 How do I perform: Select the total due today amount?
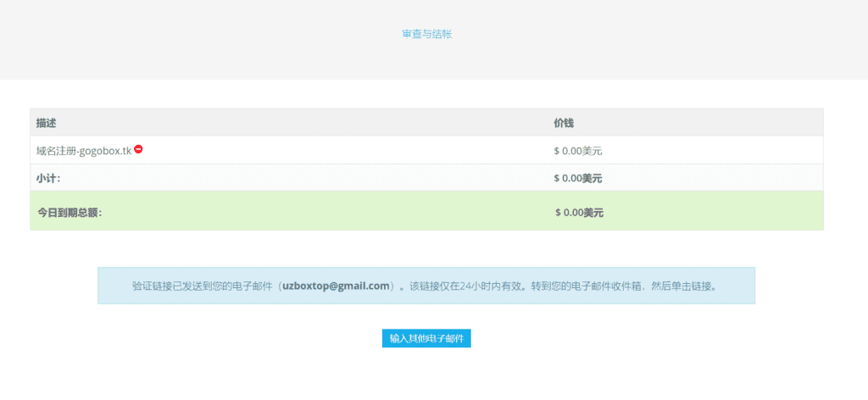(580, 213)
